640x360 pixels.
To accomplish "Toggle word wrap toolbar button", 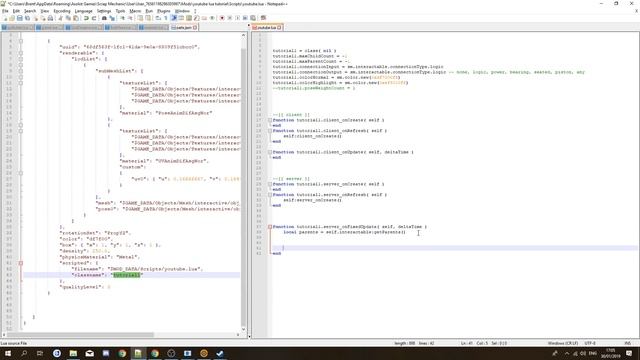I will click(158, 18).
